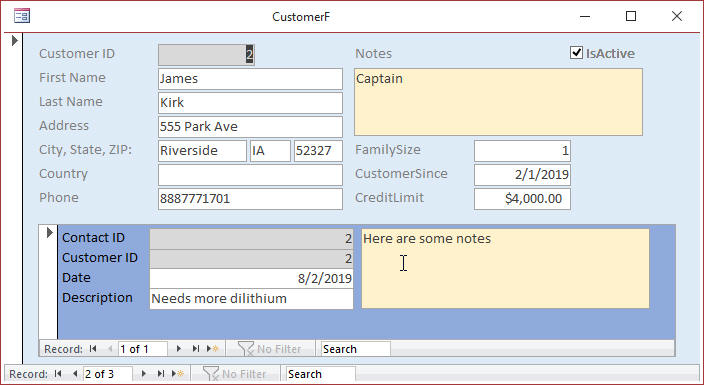704x385 pixels.
Task: Go to first record in main navigator
Action: click(58, 374)
